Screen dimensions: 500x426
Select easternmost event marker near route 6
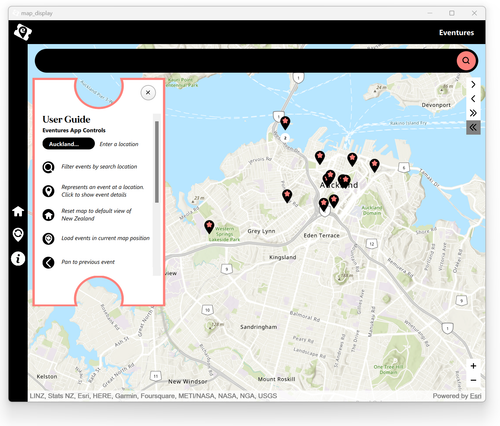pyautogui.click(x=375, y=165)
